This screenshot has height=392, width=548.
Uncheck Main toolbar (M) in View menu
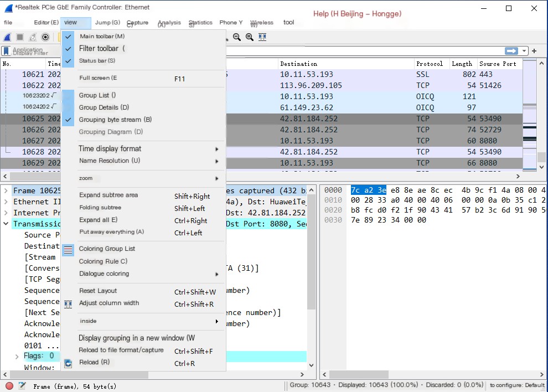[143, 37]
